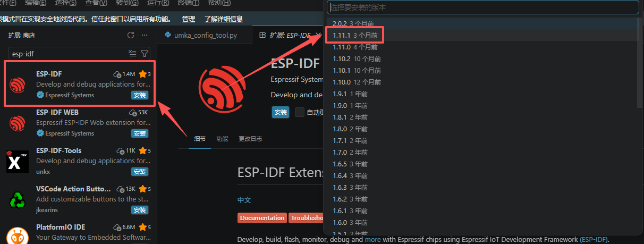Refresh the extensions marketplace list
The width and height of the screenshot is (644, 244).
(x=131, y=35)
